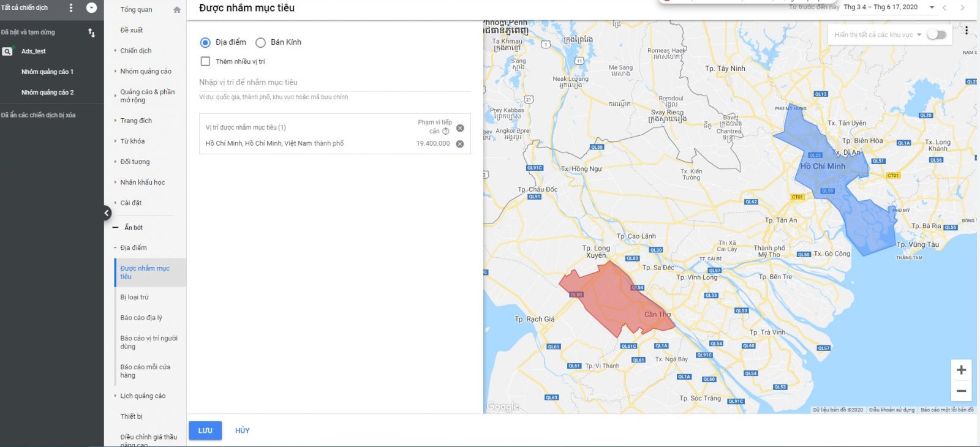Click the HỦY cancel button
980x447 pixels.
pyautogui.click(x=243, y=430)
